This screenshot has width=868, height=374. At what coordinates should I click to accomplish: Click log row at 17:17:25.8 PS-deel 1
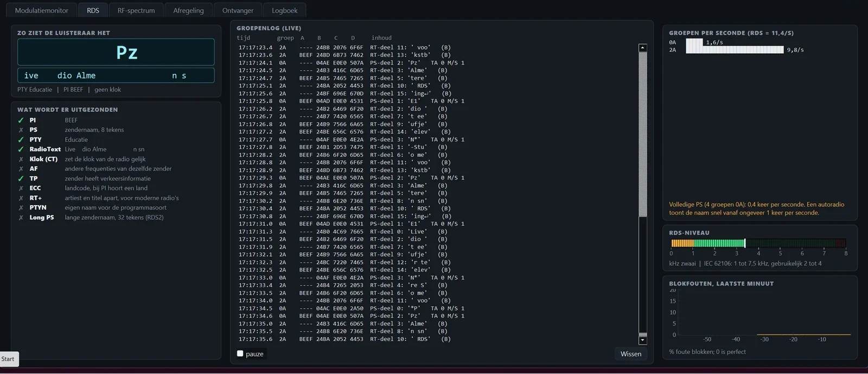click(x=352, y=102)
